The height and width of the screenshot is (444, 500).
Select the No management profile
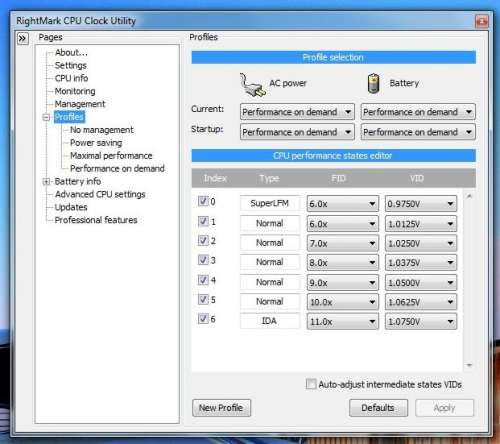pos(102,130)
